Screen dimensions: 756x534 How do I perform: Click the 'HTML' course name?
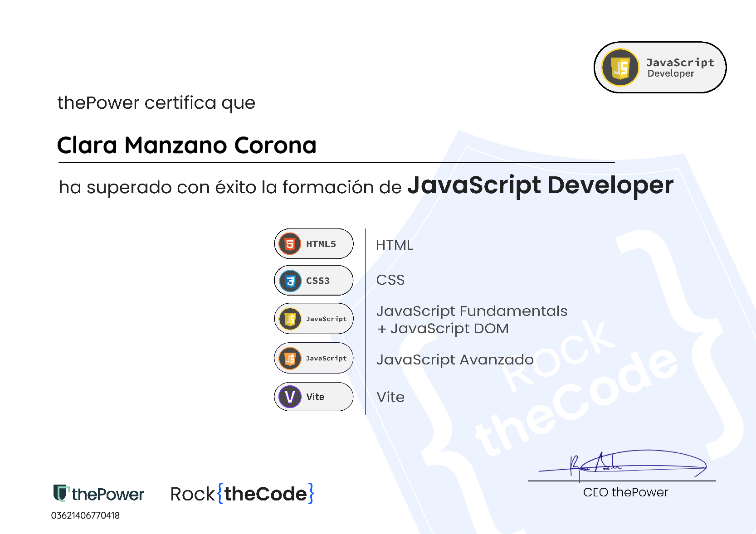coord(395,245)
